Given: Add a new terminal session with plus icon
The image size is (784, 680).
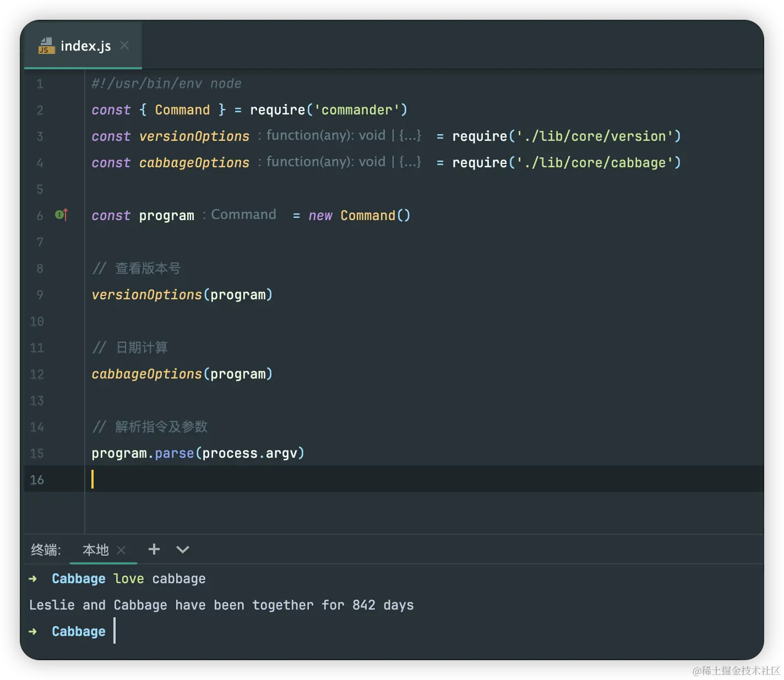Looking at the screenshot, I should [154, 549].
